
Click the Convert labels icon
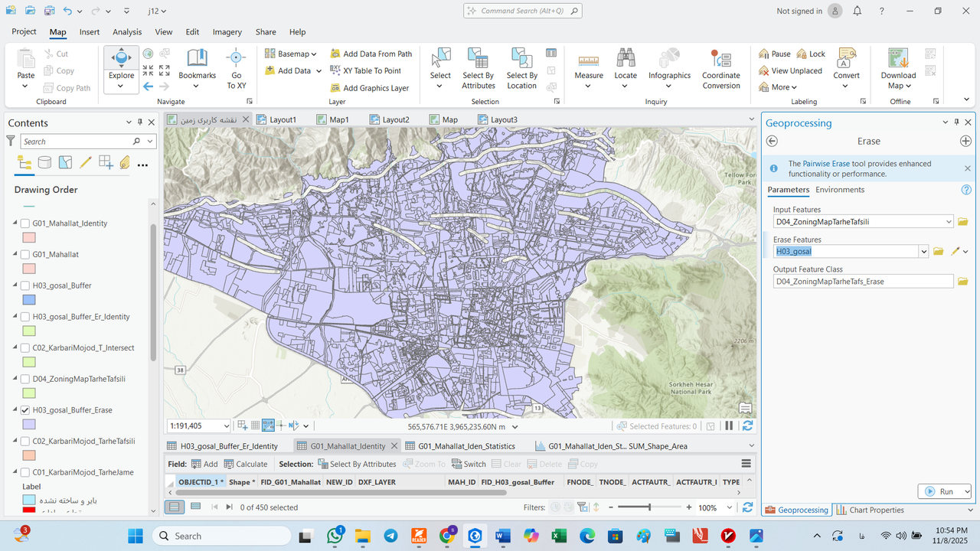coord(846,57)
